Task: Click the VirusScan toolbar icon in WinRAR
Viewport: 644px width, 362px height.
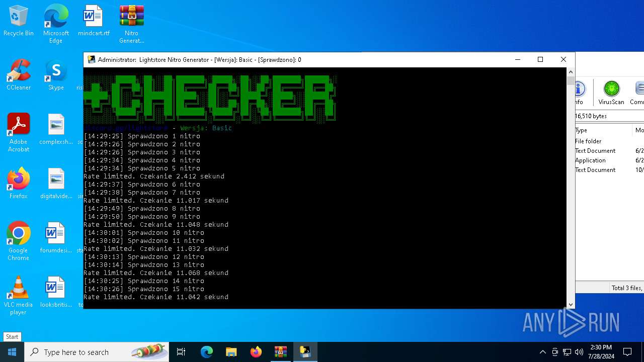Action: point(611,93)
